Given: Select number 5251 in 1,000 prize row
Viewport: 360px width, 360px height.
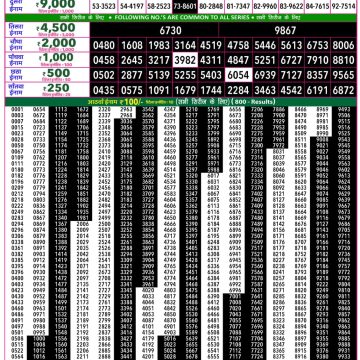Looking at the screenshot, I should (x=265, y=60).
